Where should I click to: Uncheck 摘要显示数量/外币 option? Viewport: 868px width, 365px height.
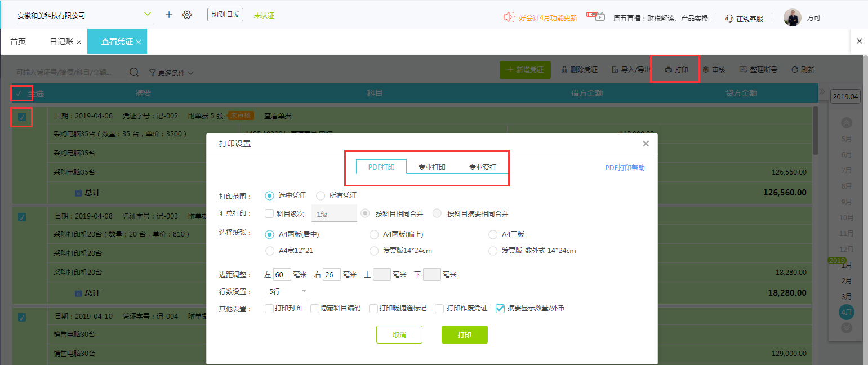[500, 308]
